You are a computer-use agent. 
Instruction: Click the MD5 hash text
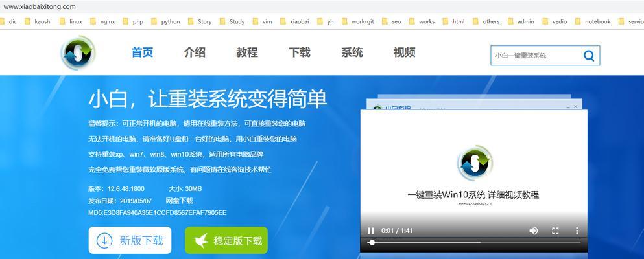click(158, 212)
